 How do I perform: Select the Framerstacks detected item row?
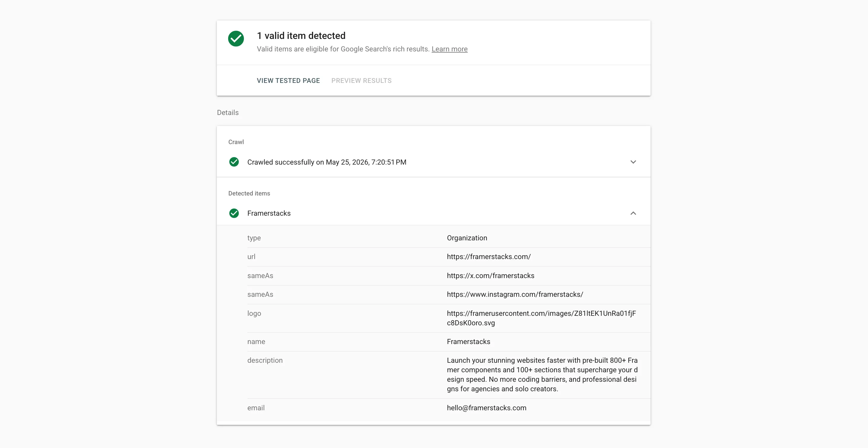(433, 213)
